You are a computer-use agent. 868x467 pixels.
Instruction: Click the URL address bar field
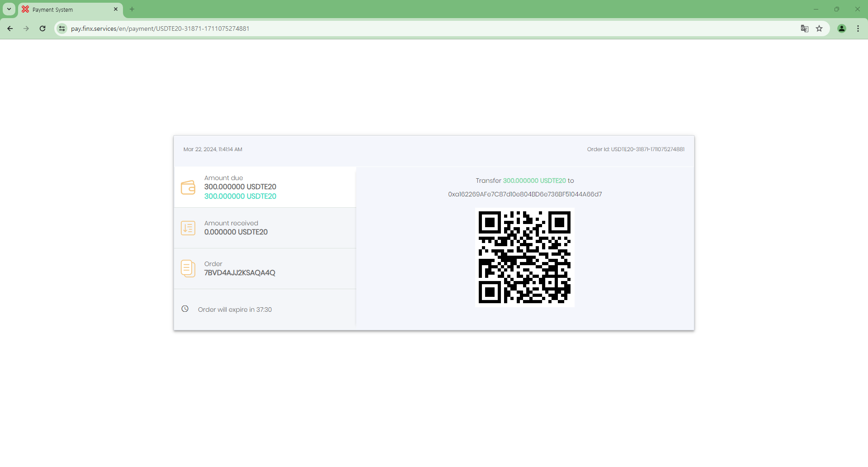click(x=407, y=29)
